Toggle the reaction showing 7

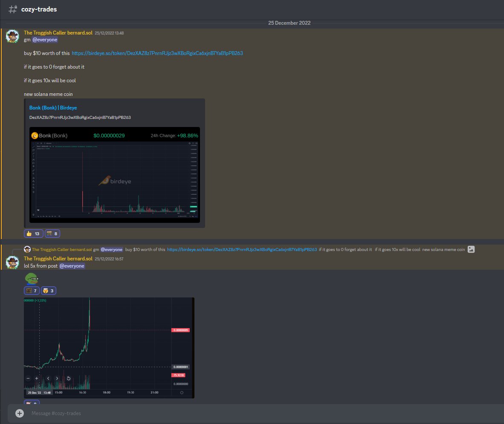click(32, 291)
